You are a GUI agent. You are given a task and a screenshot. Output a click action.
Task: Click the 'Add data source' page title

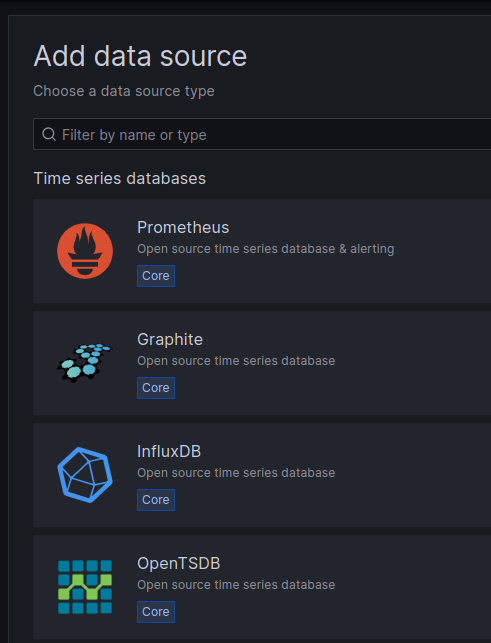click(x=140, y=56)
